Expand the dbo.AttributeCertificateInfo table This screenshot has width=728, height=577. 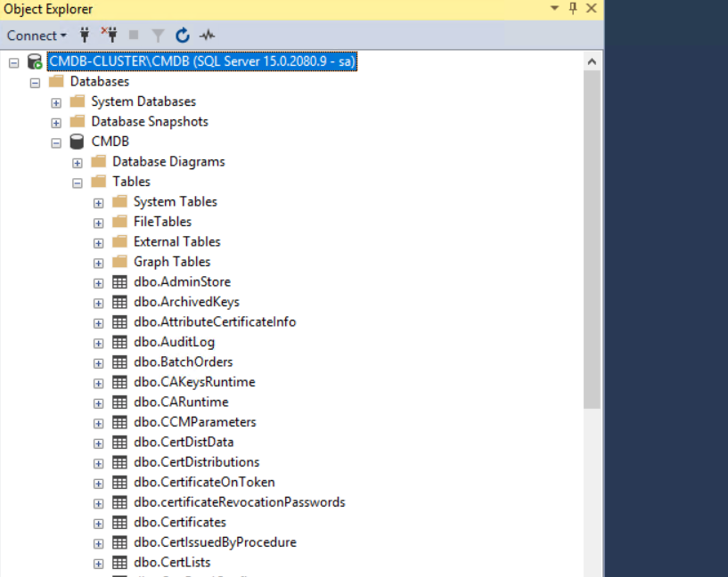98,323
